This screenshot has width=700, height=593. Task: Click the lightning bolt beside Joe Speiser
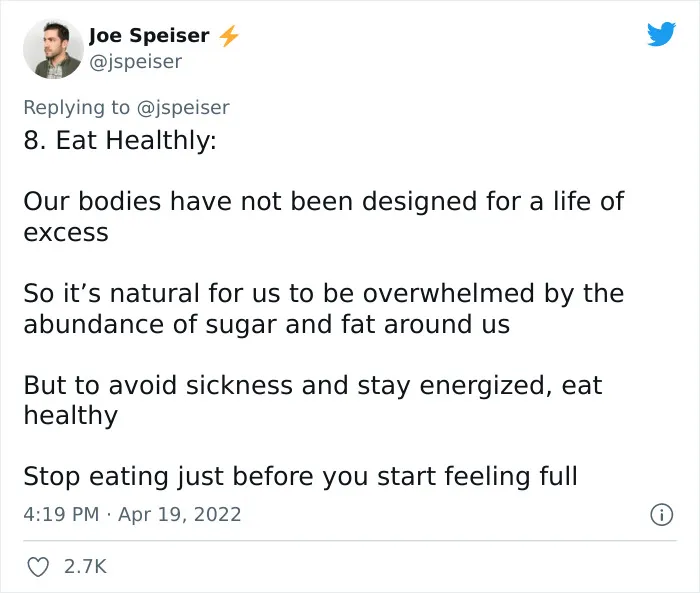pyautogui.click(x=229, y=36)
